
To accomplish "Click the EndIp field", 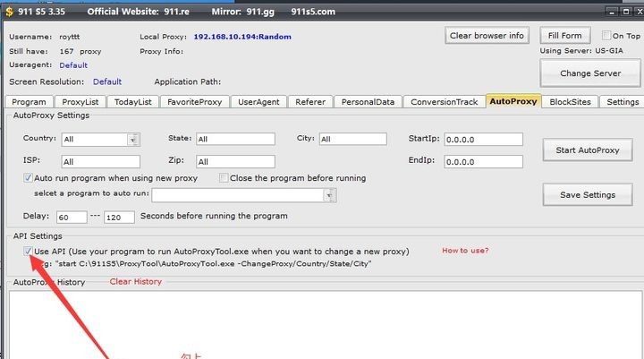I will coord(483,162).
